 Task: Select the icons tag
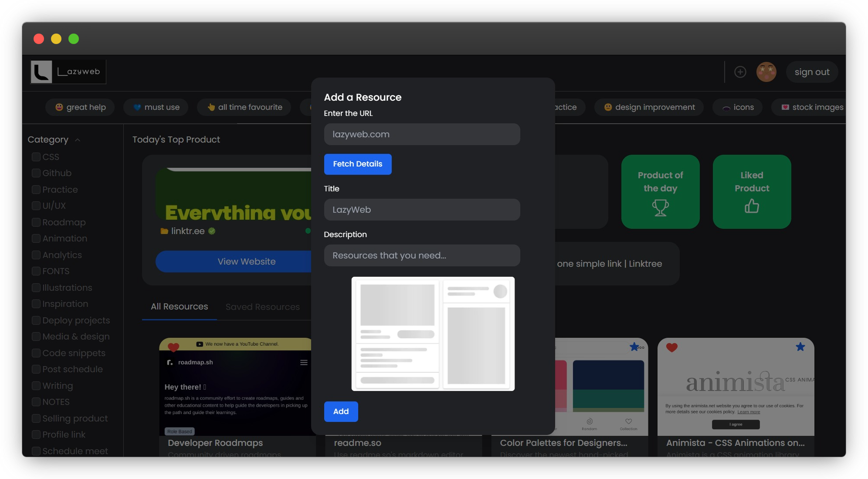737,107
